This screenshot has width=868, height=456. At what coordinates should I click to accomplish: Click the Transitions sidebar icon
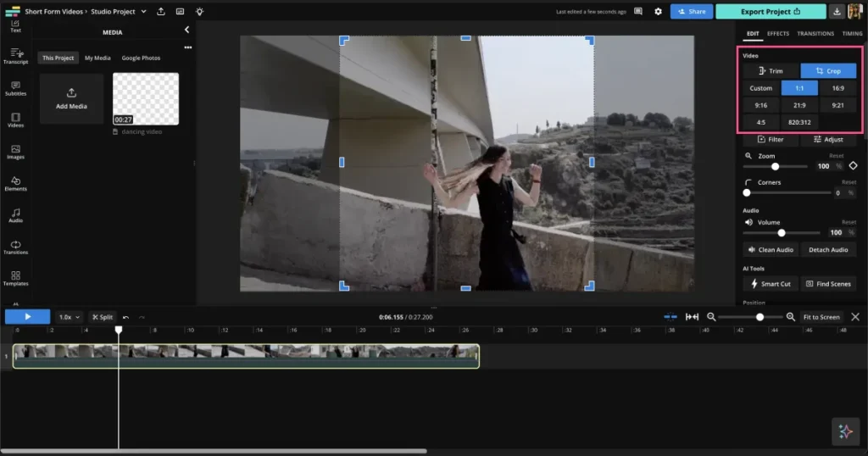click(15, 247)
